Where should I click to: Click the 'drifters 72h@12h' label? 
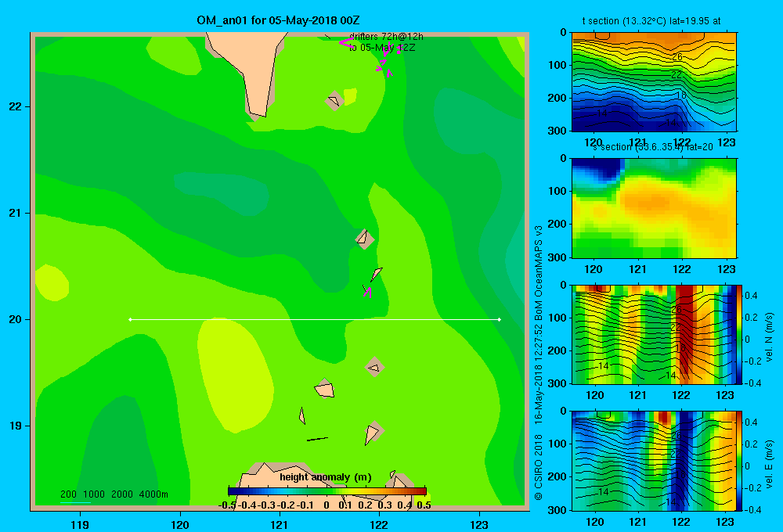pos(386,37)
